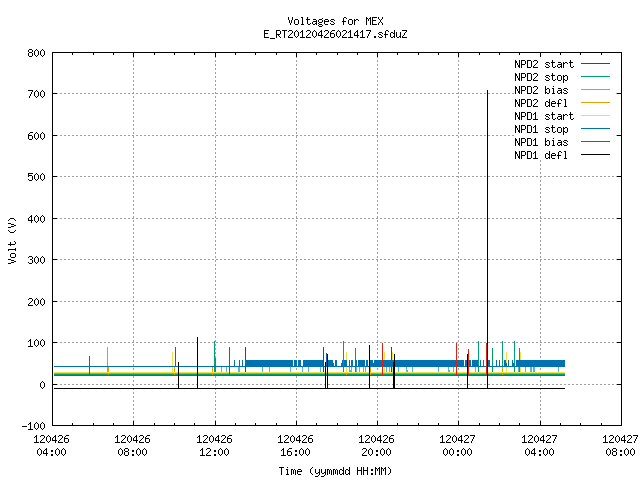
Task: Click the purple NPD2 start legend line
Action: (595, 64)
